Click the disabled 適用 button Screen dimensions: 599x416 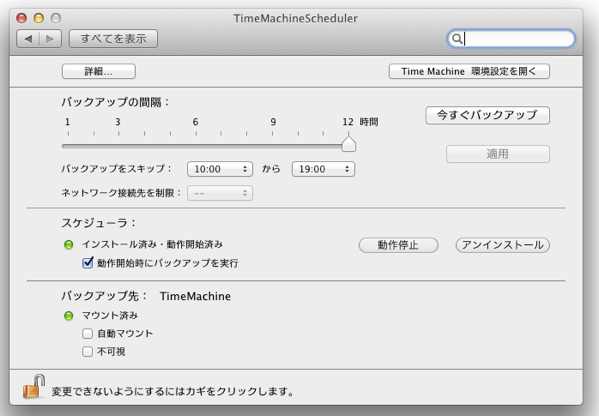(498, 154)
